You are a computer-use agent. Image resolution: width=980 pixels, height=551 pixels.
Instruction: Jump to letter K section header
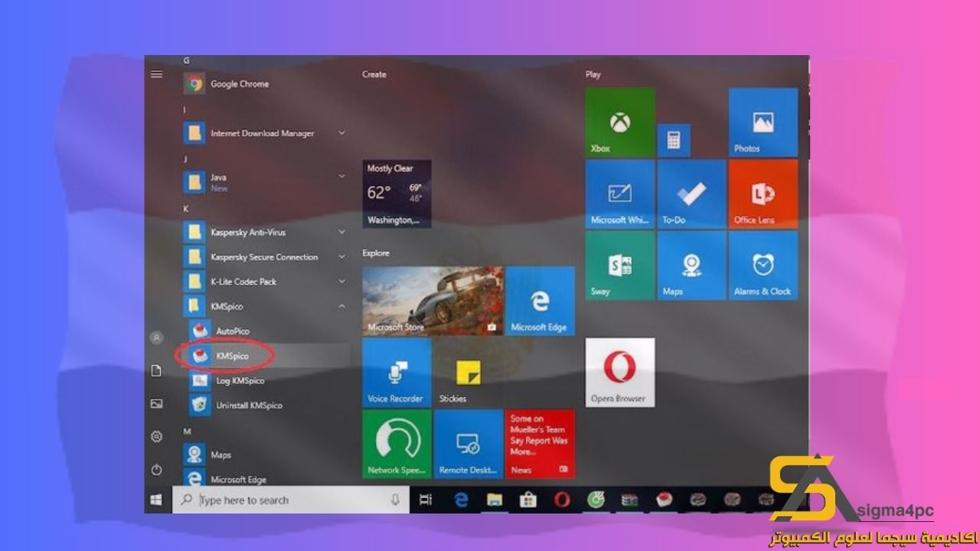tap(186, 208)
